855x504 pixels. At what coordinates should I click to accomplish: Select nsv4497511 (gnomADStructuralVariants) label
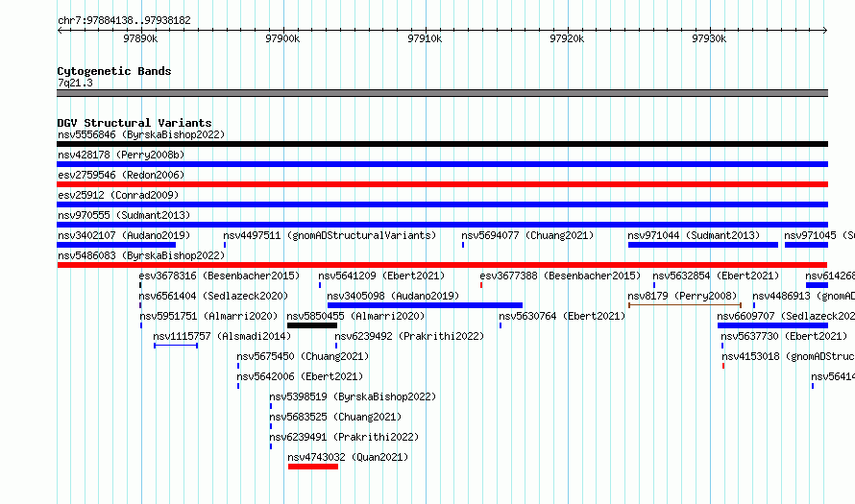coord(330,235)
